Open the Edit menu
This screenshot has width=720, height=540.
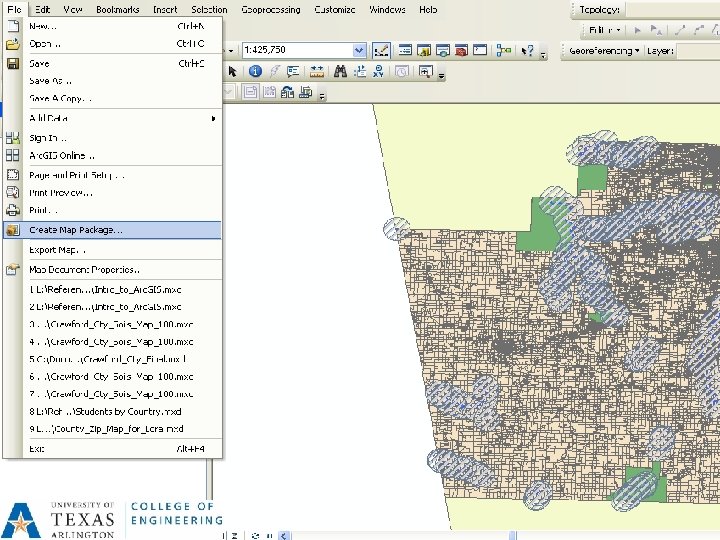(43, 9)
